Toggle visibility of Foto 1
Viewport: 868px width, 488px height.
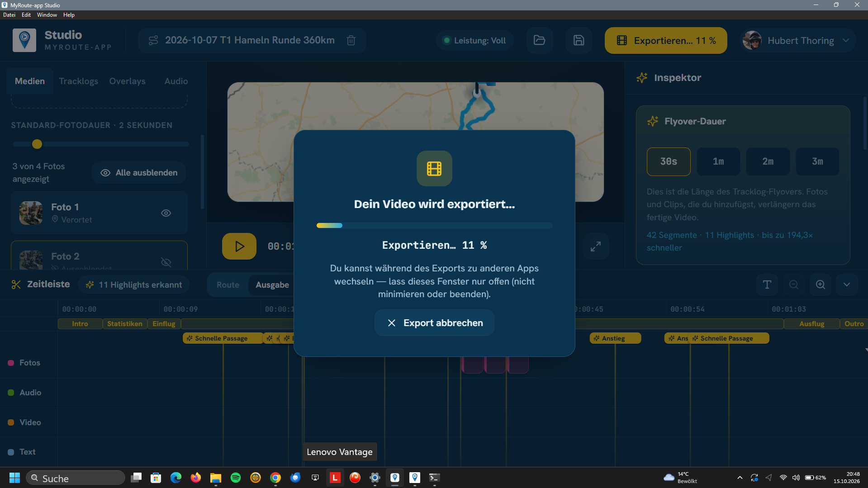tap(166, 213)
